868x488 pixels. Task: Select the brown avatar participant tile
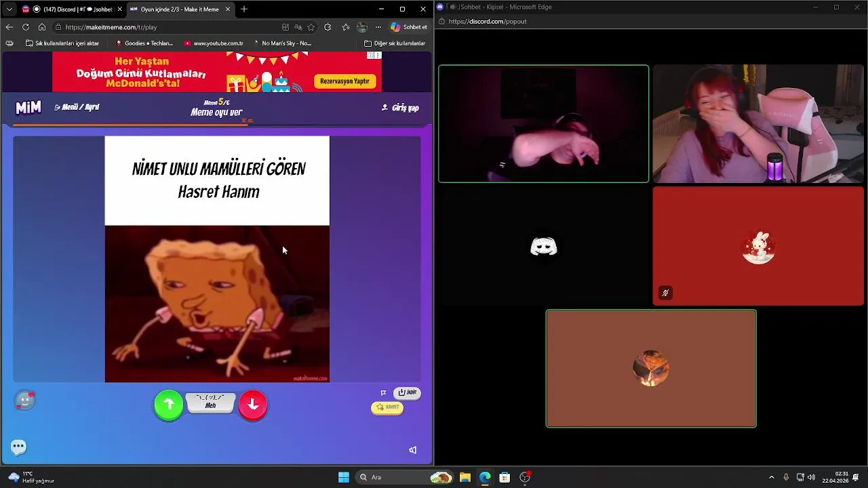tap(651, 369)
